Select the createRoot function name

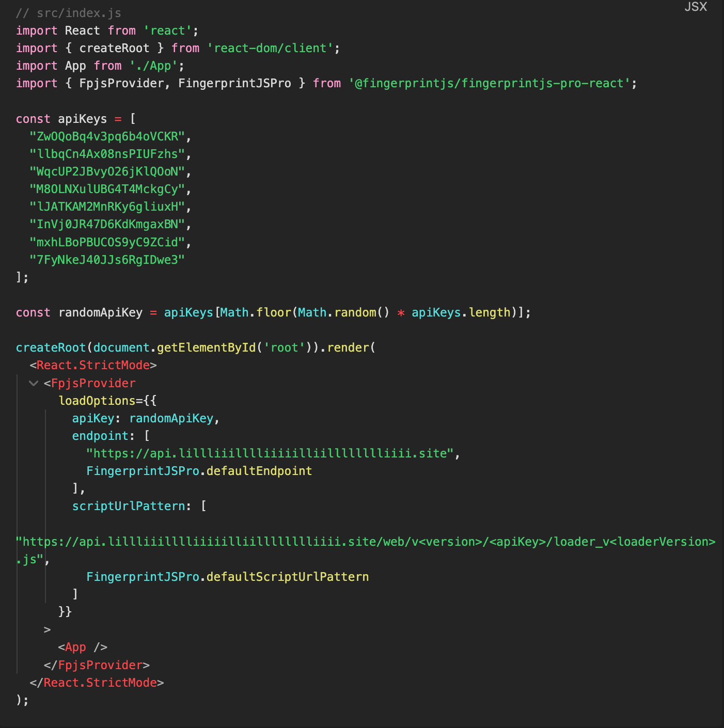tap(50, 347)
